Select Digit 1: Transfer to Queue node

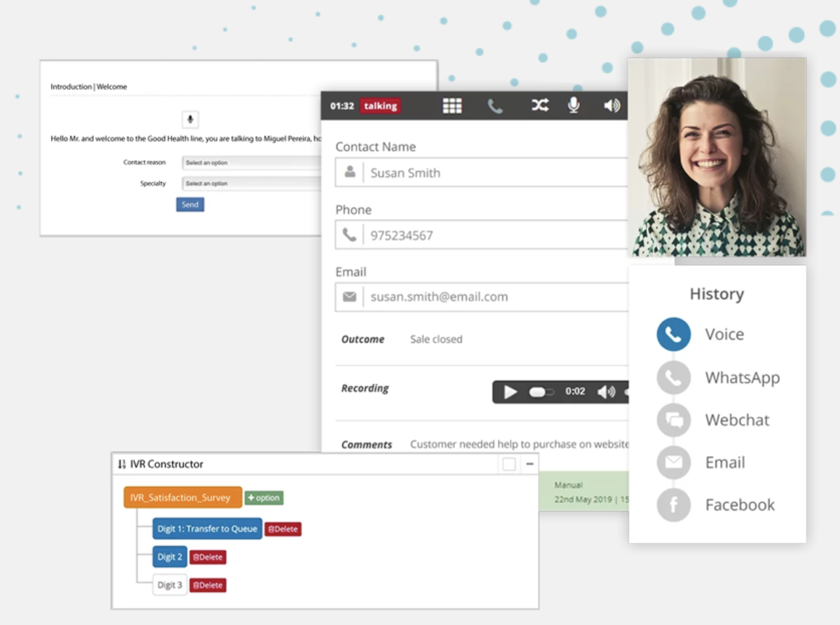point(207,529)
